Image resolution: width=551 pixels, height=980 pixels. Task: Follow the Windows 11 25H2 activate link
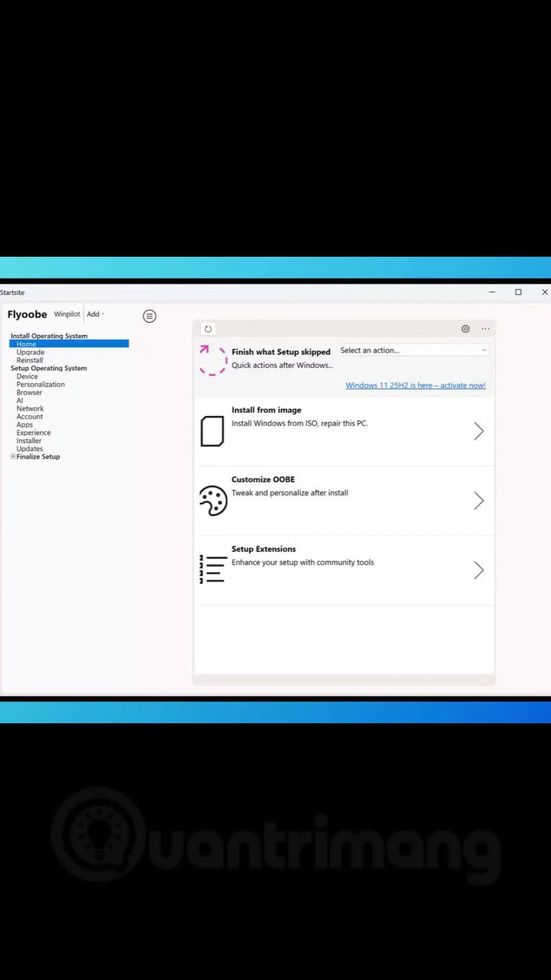tap(415, 385)
